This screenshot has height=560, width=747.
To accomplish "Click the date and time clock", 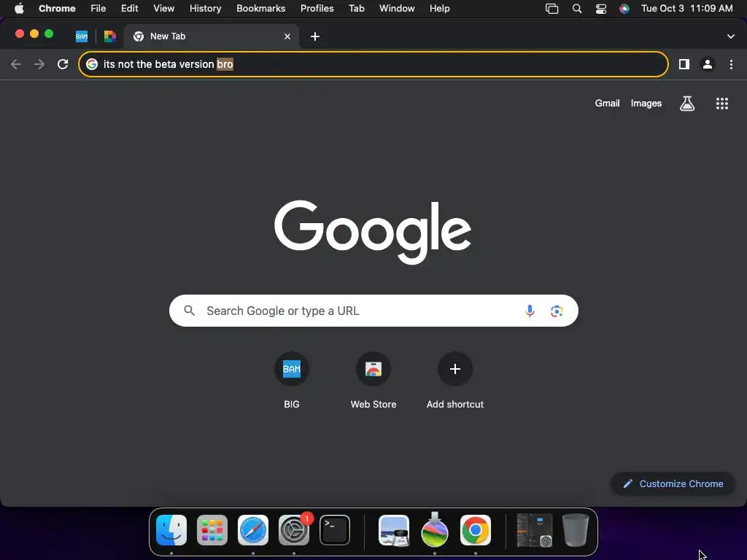I will 686,9.
